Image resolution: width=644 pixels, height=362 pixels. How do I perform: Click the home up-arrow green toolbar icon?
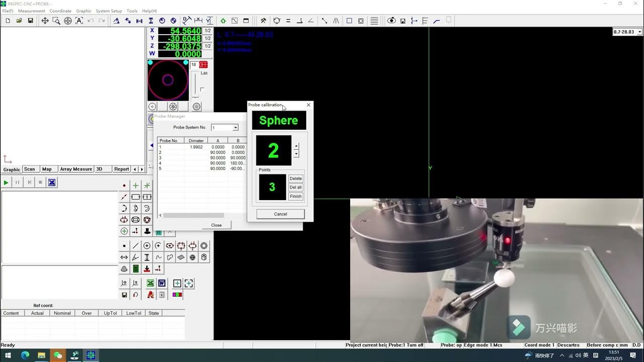click(x=223, y=21)
